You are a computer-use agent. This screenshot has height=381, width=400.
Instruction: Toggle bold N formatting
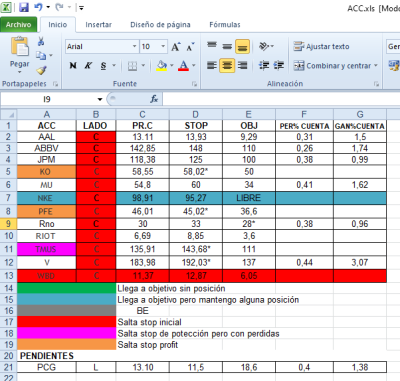tap(73, 66)
